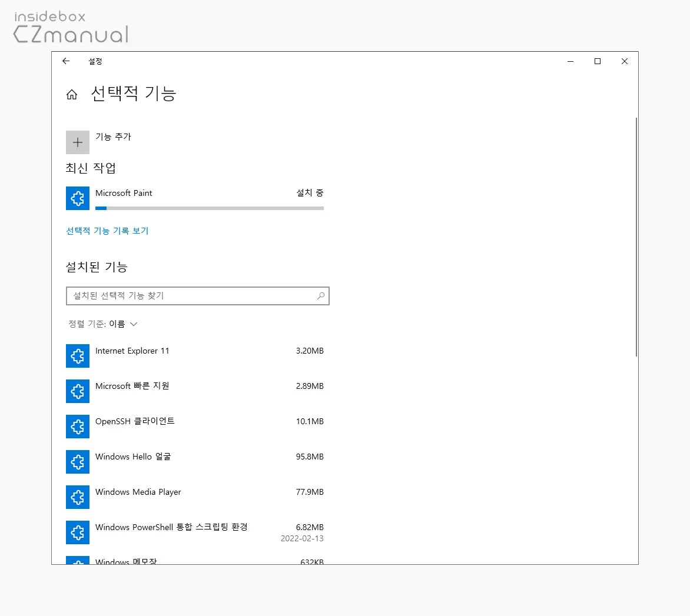690x616 pixels.
Task: Click the Windows PowerShell feature icon
Action: click(78, 532)
